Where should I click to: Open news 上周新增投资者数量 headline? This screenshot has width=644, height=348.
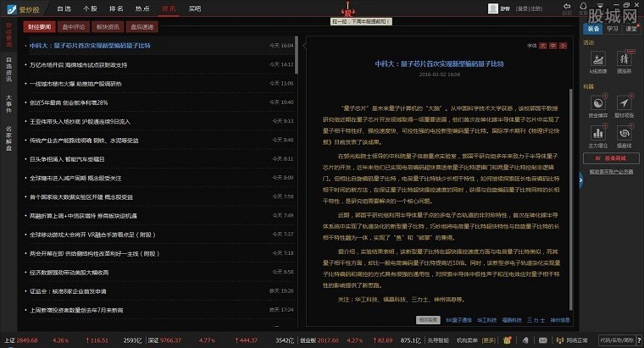[x=76, y=310]
